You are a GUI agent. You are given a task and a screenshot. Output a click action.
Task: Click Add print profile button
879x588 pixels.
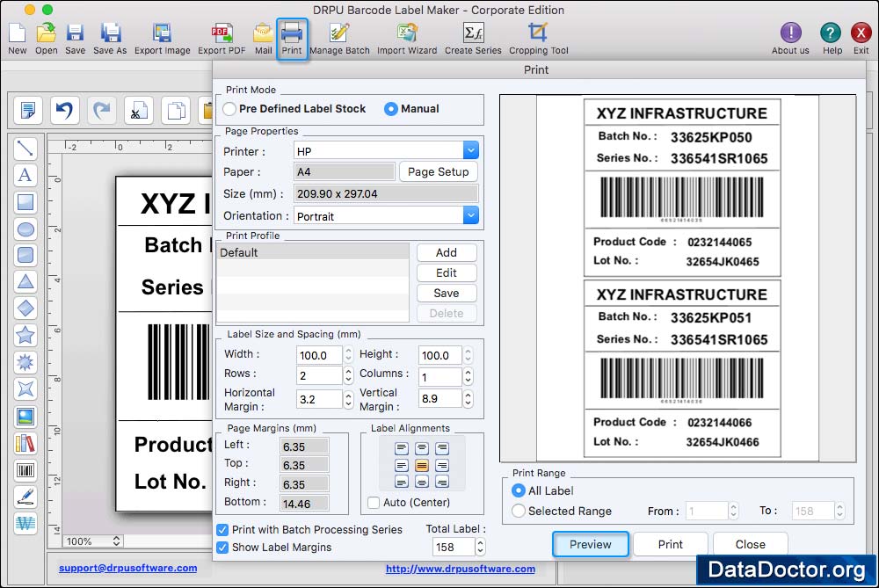click(447, 252)
